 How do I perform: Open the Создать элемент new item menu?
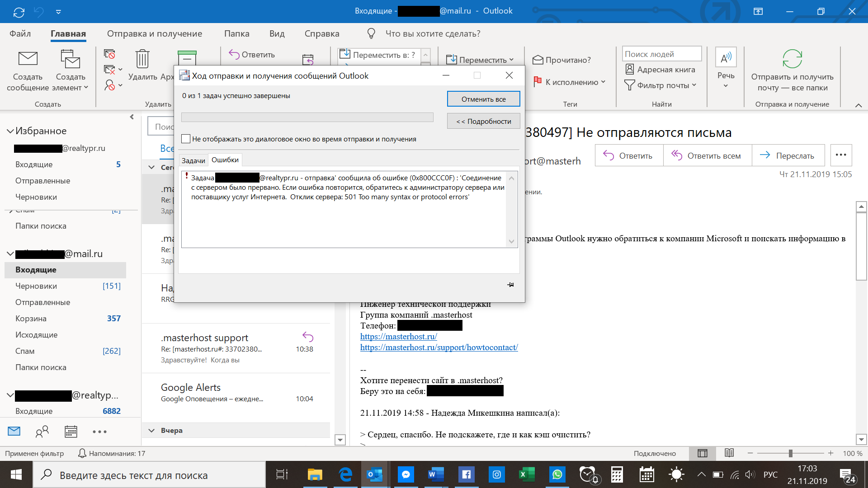click(x=71, y=71)
